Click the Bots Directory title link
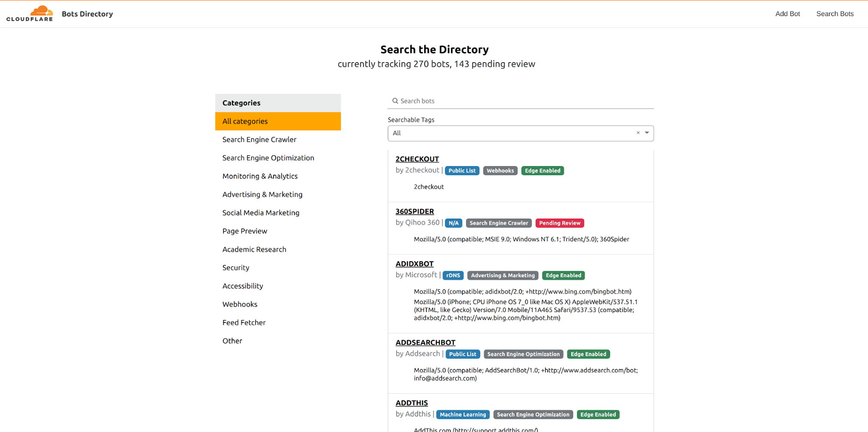The height and width of the screenshot is (432, 868). (87, 14)
